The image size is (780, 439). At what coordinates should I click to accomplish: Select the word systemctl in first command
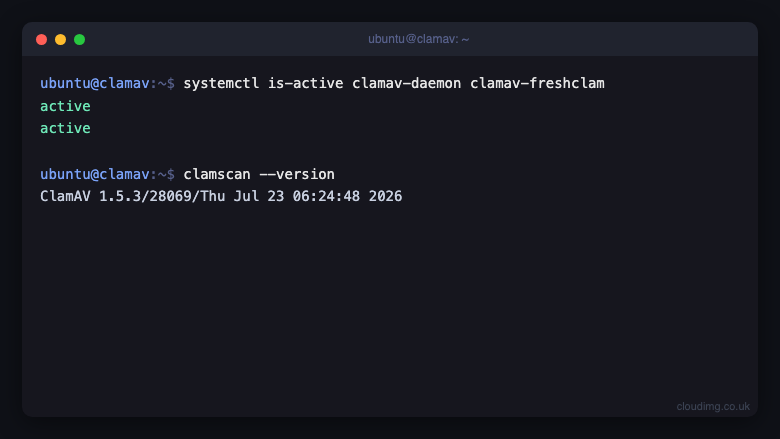221,83
